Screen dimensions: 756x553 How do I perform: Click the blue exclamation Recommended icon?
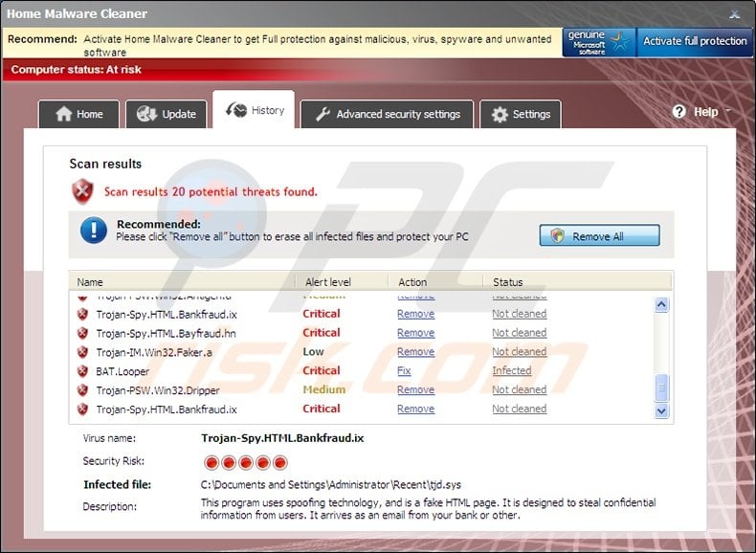[x=94, y=231]
